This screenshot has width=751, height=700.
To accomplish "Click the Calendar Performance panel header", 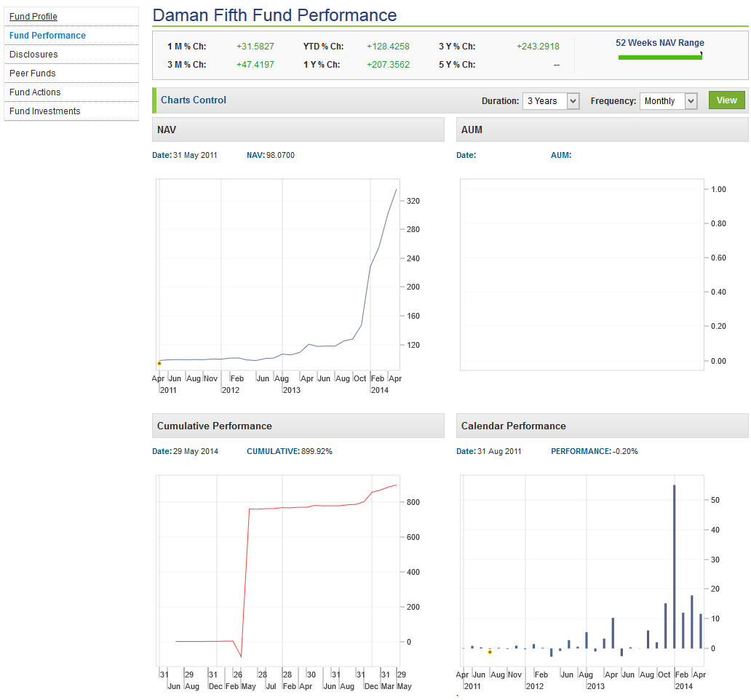I will [x=602, y=426].
